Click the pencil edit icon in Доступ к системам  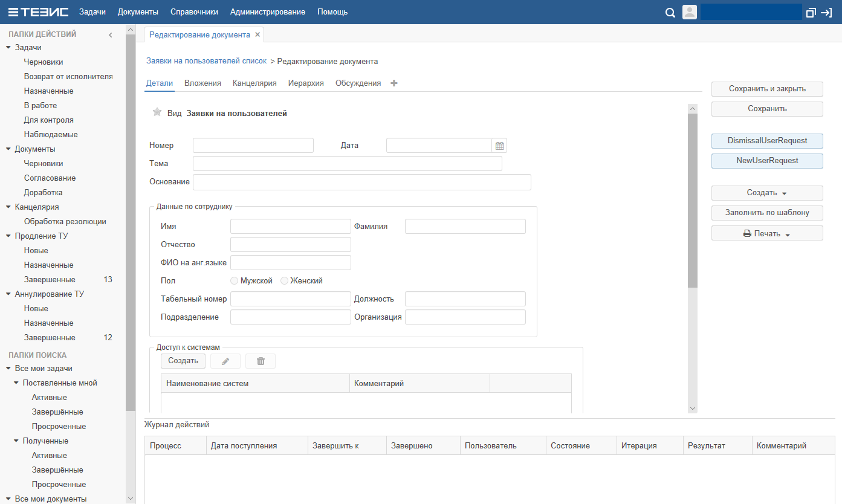click(x=225, y=361)
